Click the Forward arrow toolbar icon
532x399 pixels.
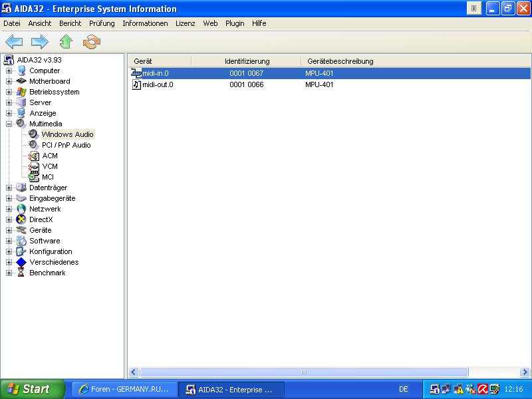40,42
